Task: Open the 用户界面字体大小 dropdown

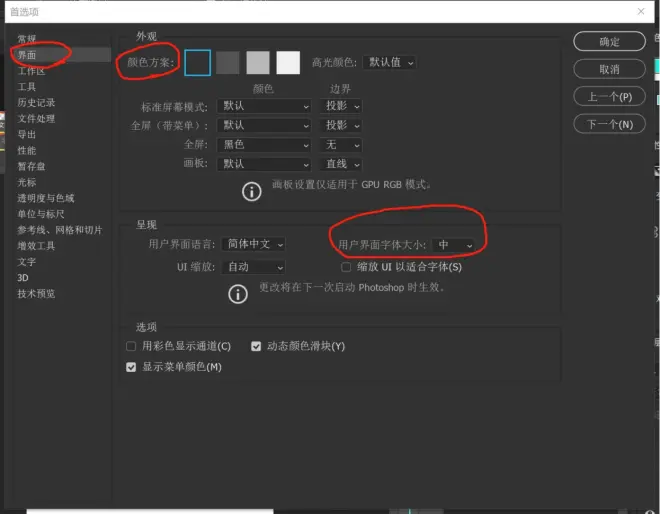Action: [453, 245]
